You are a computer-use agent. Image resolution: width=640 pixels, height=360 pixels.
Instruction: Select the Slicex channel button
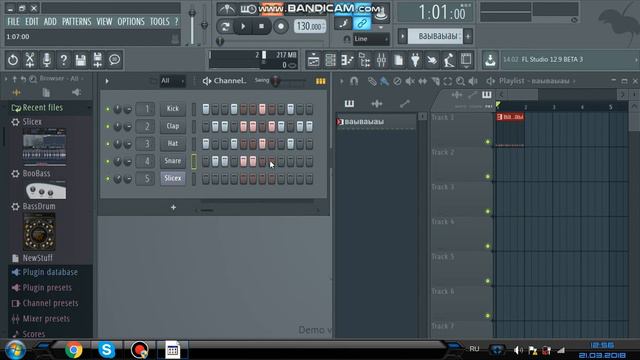[173, 178]
